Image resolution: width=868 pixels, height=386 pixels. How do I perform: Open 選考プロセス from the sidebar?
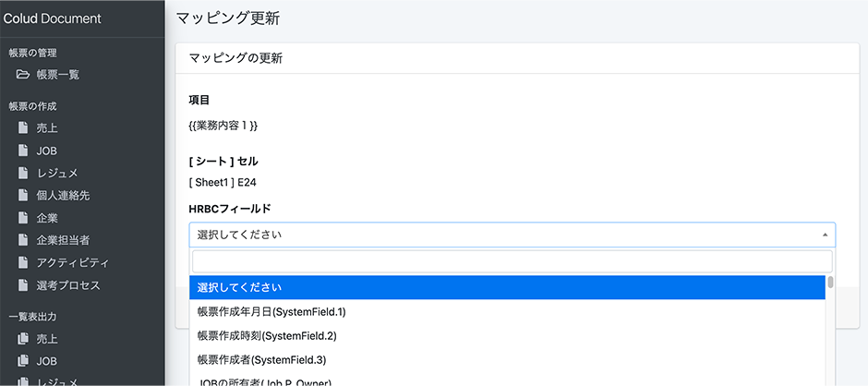(x=68, y=285)
